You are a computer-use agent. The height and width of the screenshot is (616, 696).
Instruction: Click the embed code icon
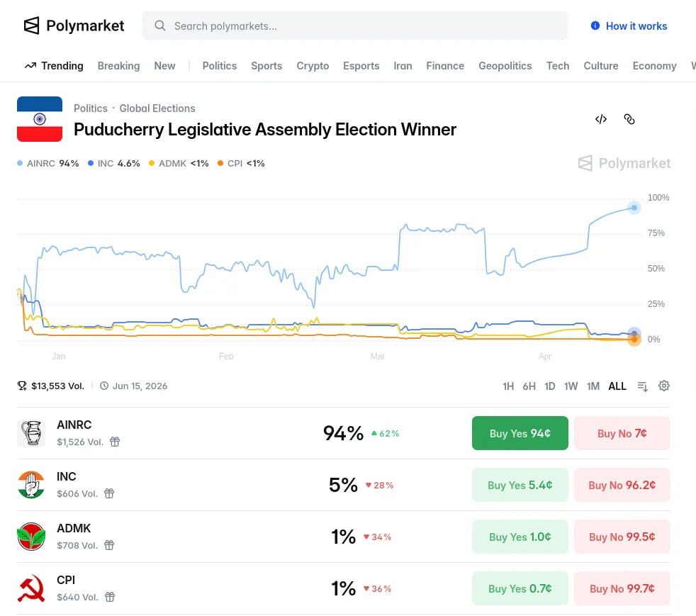[x=600, y=119]
